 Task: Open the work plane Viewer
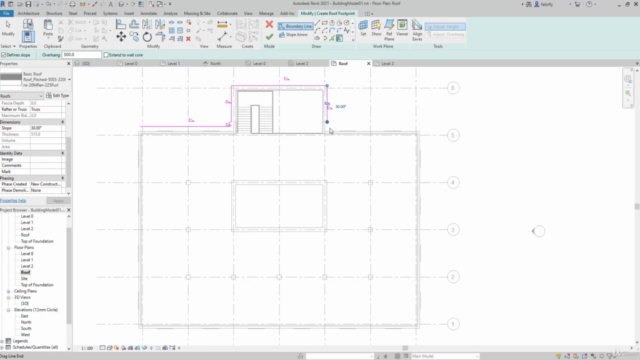pyautogui.click(x=402, y=28)
